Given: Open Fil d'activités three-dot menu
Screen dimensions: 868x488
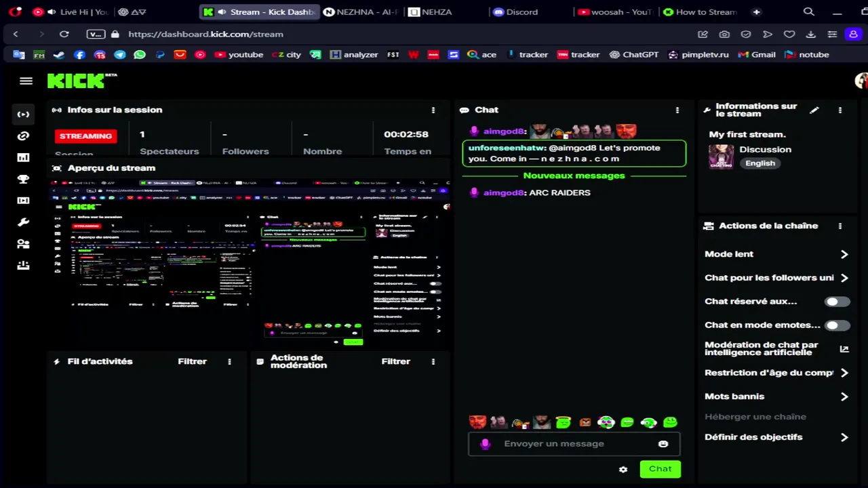Looking at the screenshot, I should pos(229,361).
